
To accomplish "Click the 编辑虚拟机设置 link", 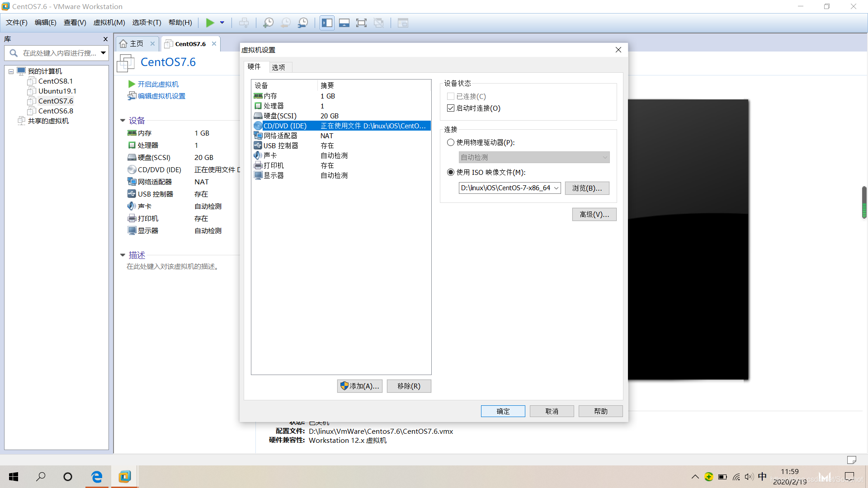I will [x=161, y=96].
